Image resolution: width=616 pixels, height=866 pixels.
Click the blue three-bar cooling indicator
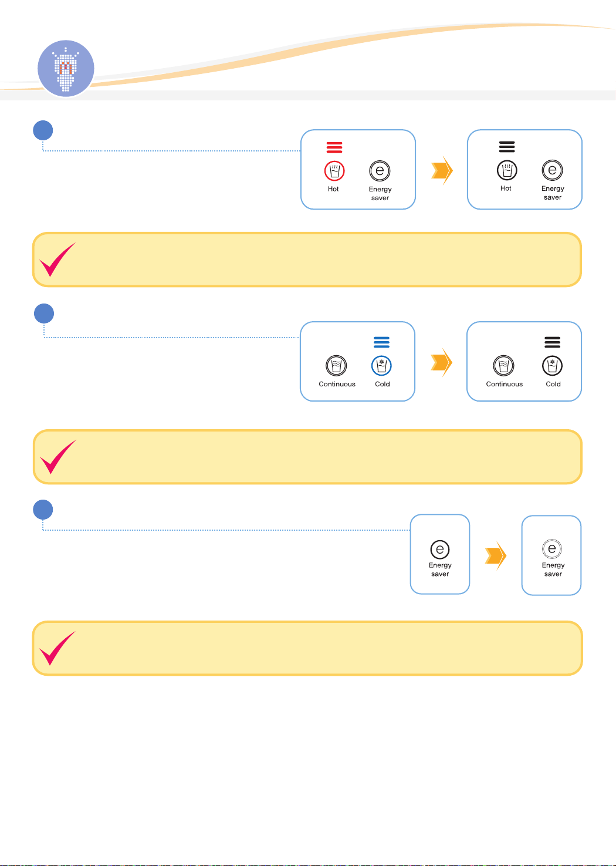coord(381,342)
